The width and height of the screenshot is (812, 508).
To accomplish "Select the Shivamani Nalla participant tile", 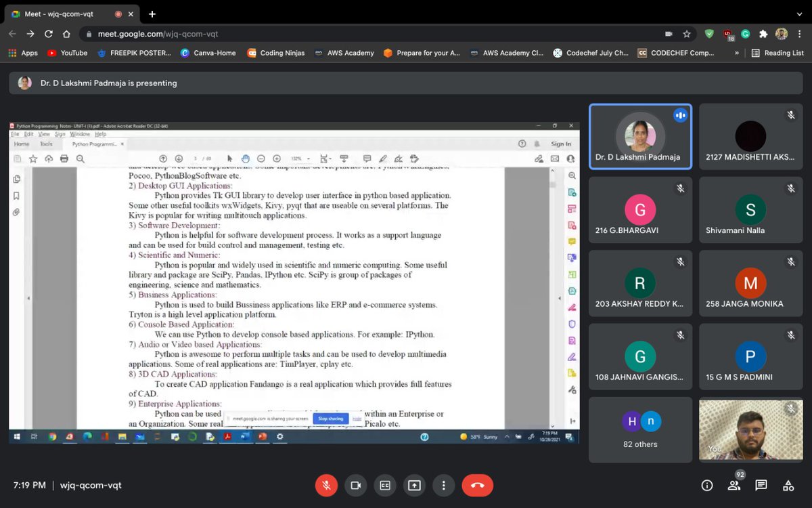I will coord(750,210).
